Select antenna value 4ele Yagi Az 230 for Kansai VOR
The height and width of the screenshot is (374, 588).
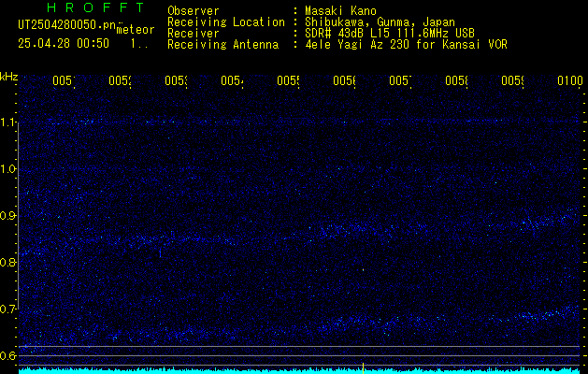pyautogui.click(x=406, y=45)
